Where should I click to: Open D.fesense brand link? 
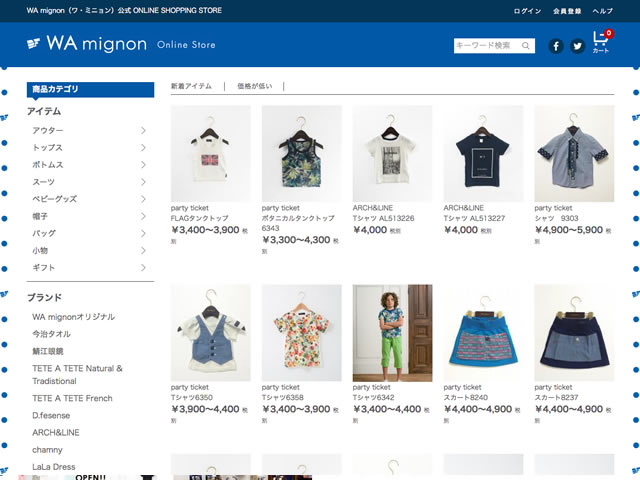51,416
